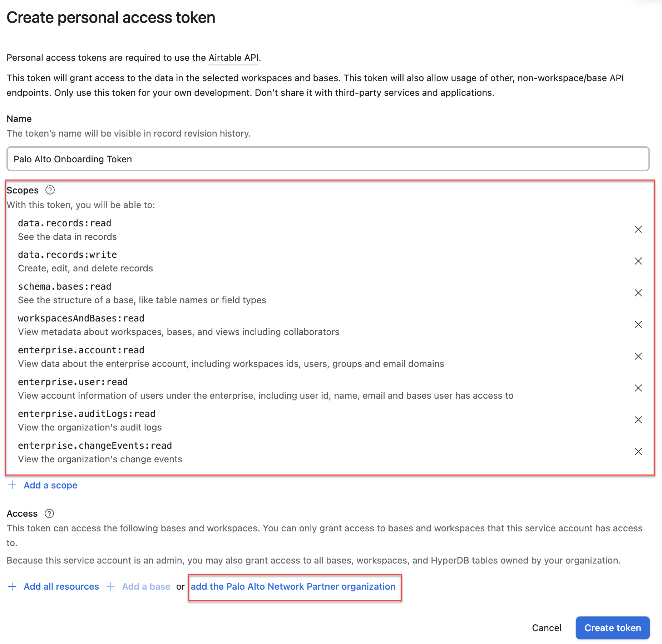Remove the data.records:read scope
662x644 pixels.
pyautogui.click(x=638, y=229)
